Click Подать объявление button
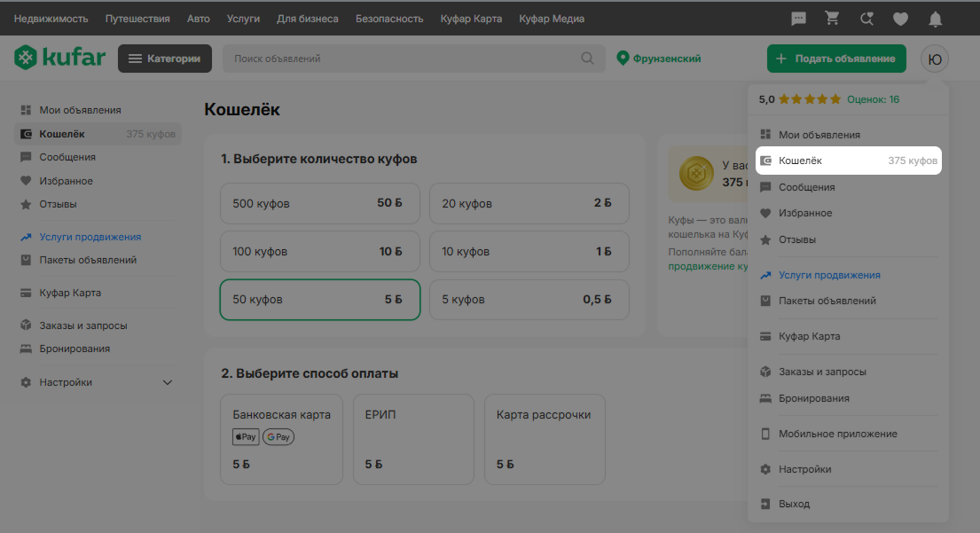Viewport: 980px width, 533px height. point(836,59)
